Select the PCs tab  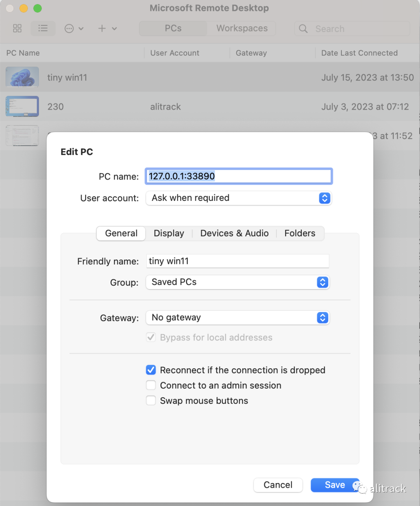(x=173, y=28)
